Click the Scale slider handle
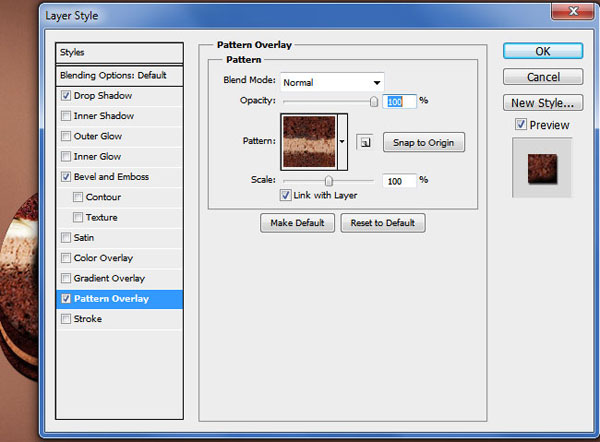Image resolution: width=600 pixels, height=442 pixels. [329, 181]
